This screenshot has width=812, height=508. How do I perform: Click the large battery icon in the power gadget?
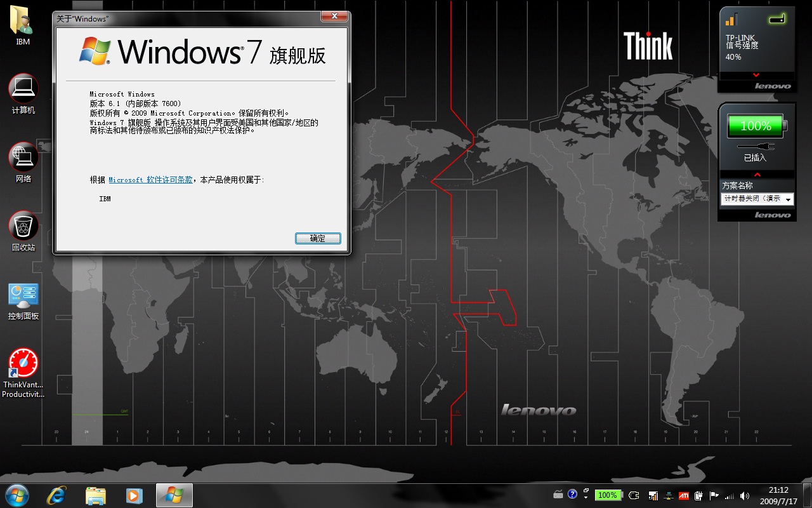pyautogui.click(x=757, y=126)
